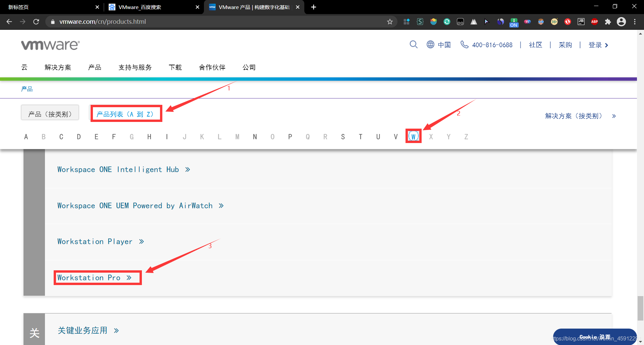
Task: Jump to letter F in index
Action: pyautogui.click(x=114, y=137)
